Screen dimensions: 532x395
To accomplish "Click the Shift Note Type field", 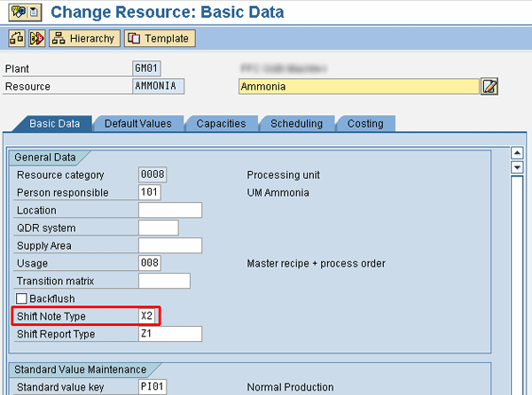I will (151, 316).
